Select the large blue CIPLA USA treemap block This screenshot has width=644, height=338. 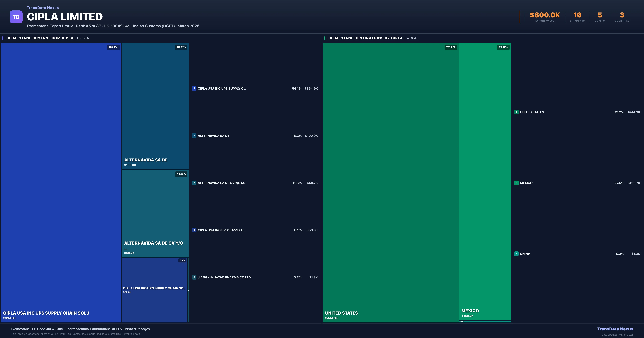point(61,183)
